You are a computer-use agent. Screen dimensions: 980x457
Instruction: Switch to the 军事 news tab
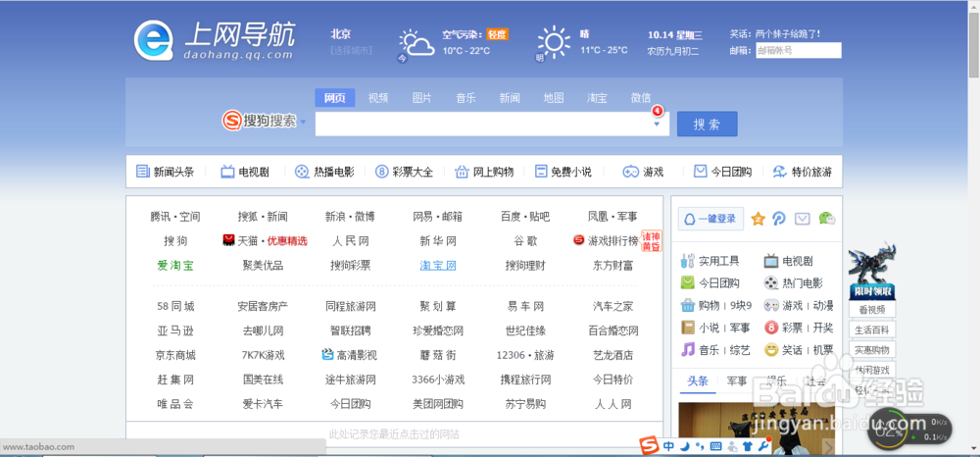tap(736, 381)
